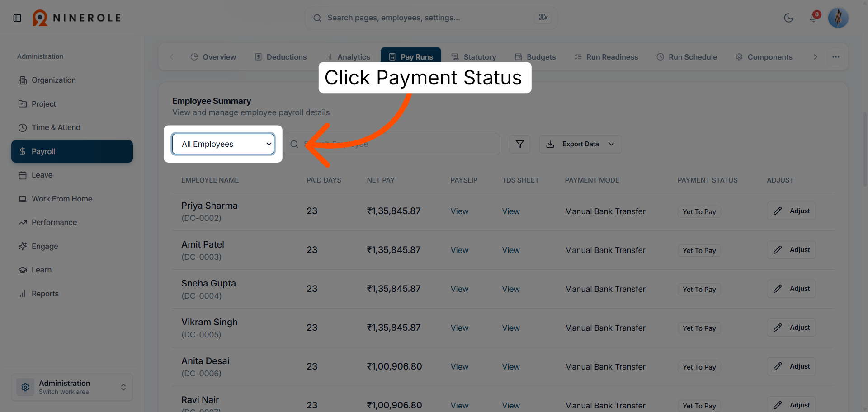868x412 pixels.
Task: Open the Export Data dropdown
Action: 580,144
